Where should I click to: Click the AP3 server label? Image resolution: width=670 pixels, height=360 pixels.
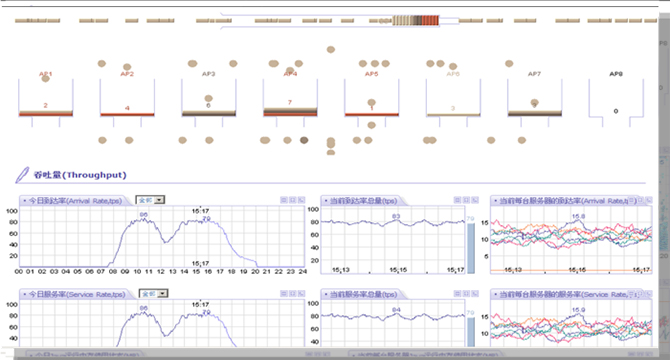click(209, 74)
